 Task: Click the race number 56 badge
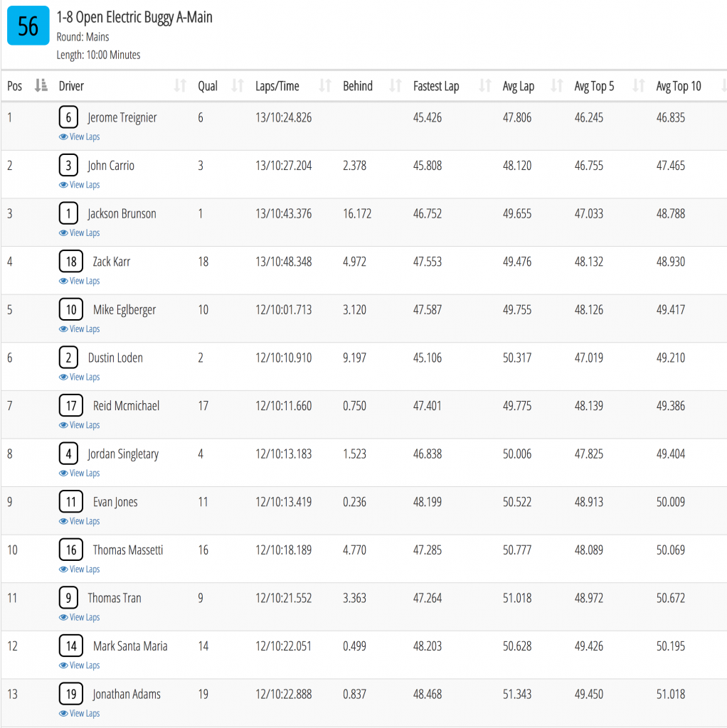point(28,26)
